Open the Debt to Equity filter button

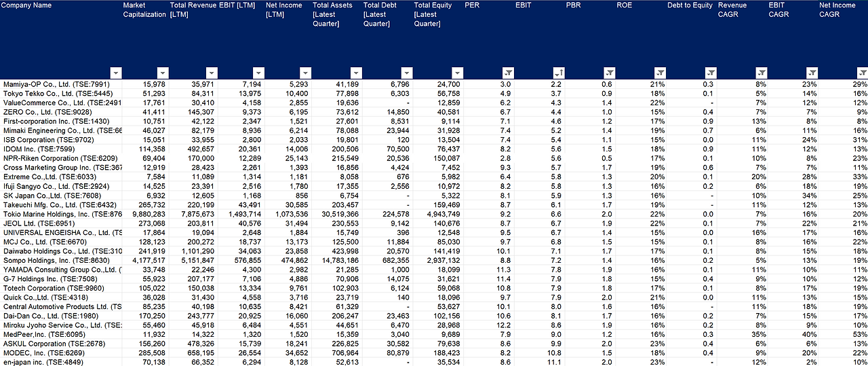pyautogui.click(x=710, y=73)
